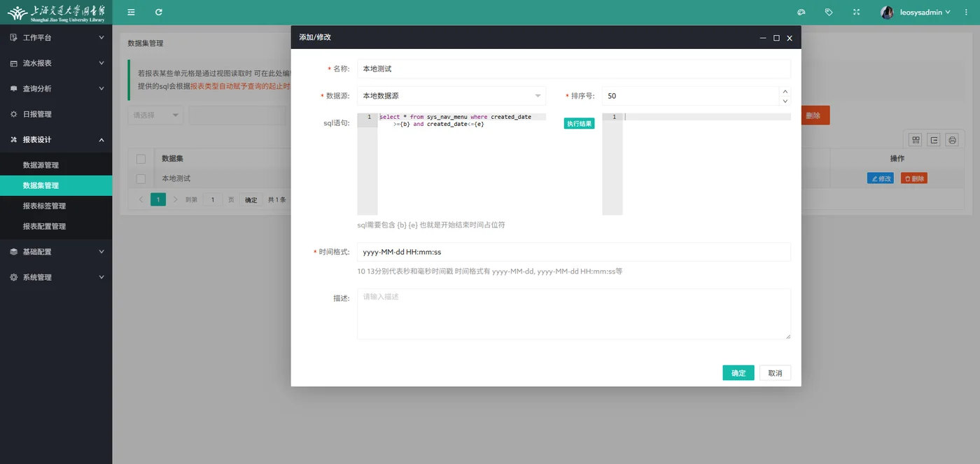Click the print table icon

point(952,140)
